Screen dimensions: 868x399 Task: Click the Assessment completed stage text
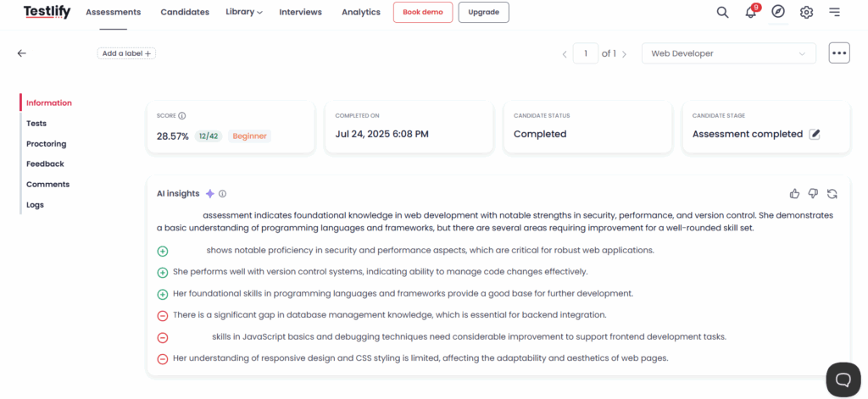[748, 134]
